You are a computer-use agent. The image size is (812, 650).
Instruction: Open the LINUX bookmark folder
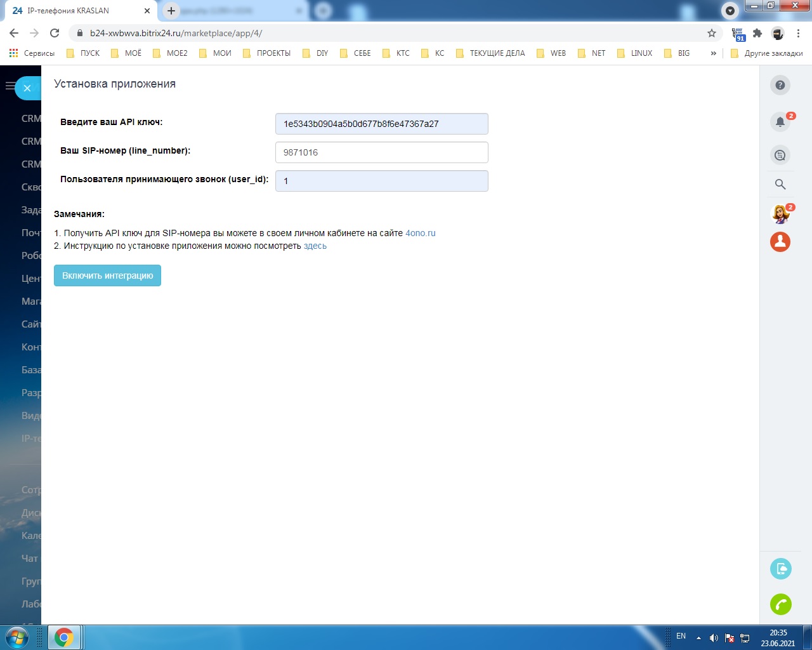coord(634,53)
